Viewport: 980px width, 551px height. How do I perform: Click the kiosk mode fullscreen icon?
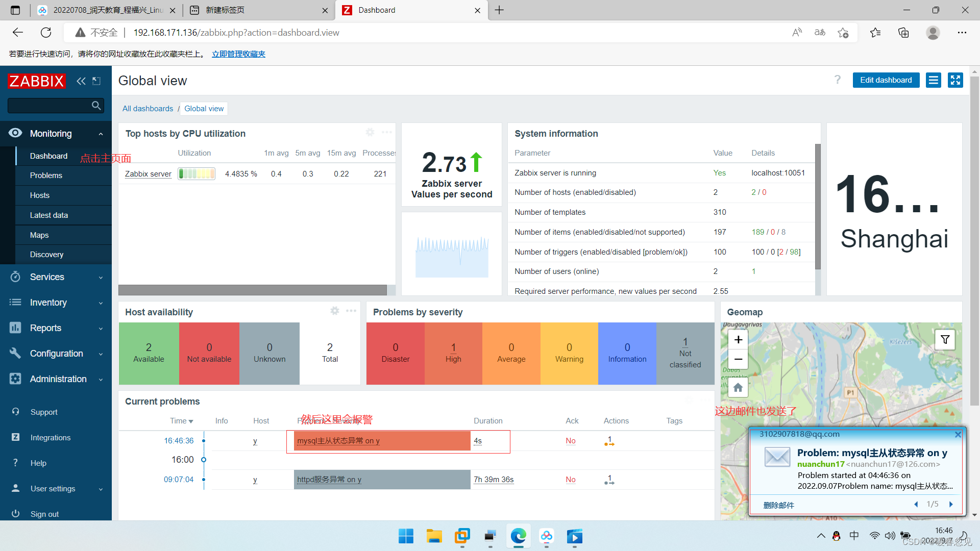[x=955, y=80]
